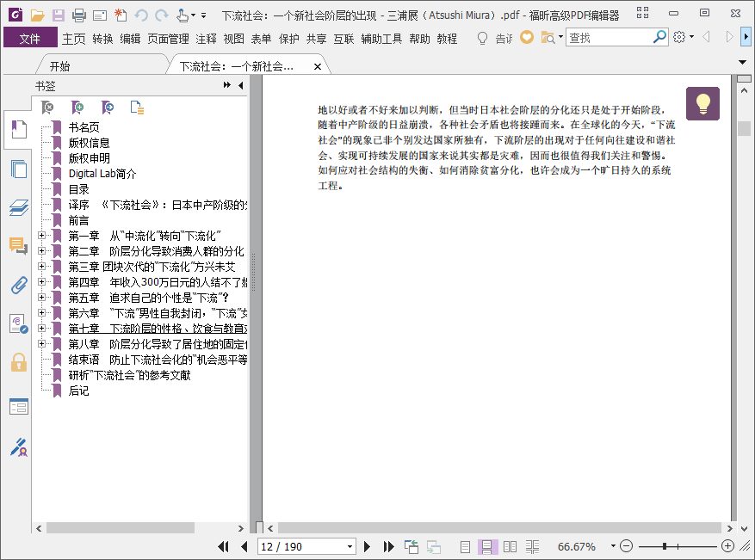Click the magnifier search button
This screenshot has width=755, height=560.
(x=659, y=37)
